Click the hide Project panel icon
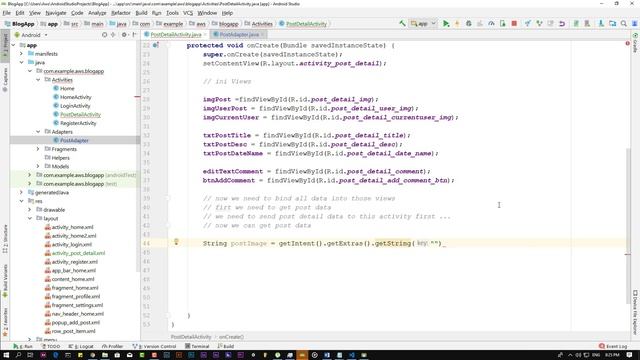This screenshot has width=640, height=360. [134, 35]
